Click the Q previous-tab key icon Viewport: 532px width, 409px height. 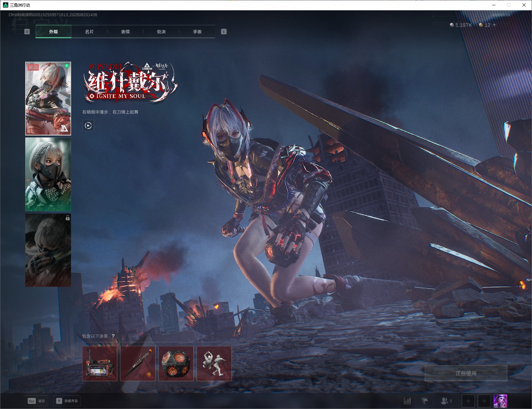click(27, 32)
